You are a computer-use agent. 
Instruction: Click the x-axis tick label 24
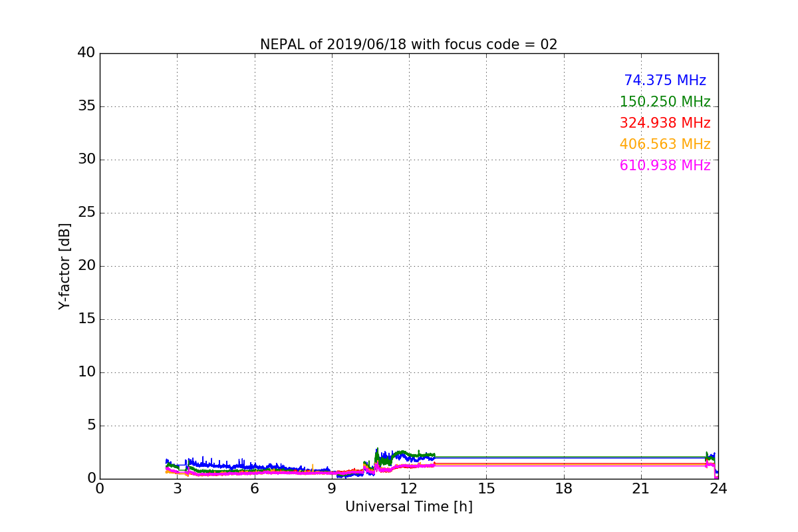pos(718,488)
